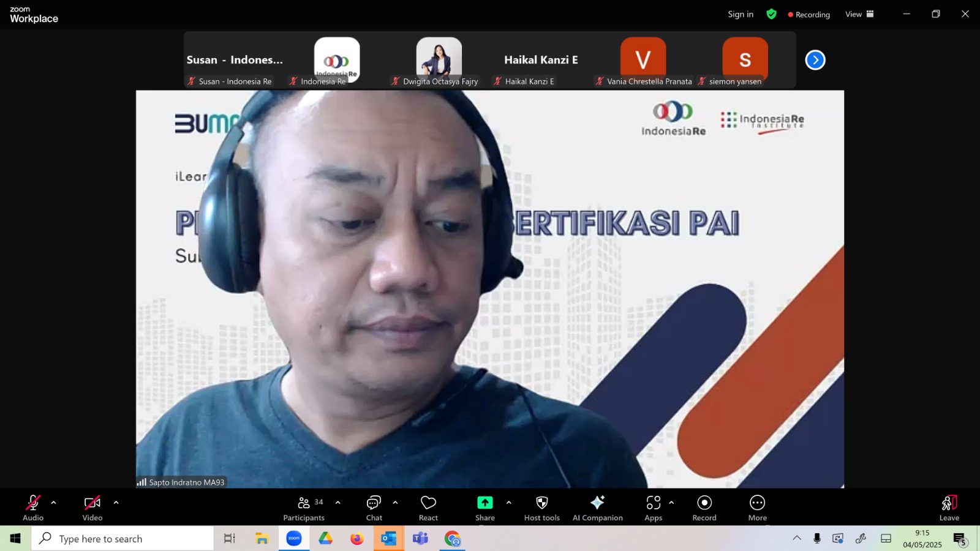Open the React emoji menu
This screenshot has width=980, height=551.
428,508
